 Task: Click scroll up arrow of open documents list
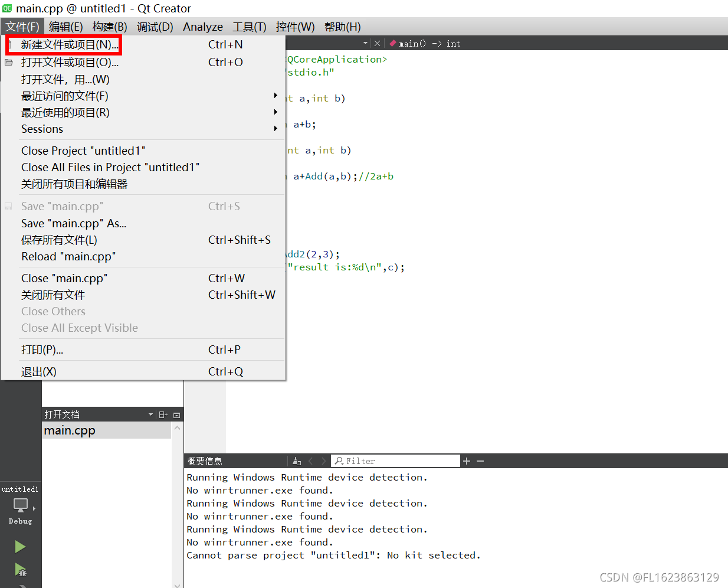(x=177, y=427)
